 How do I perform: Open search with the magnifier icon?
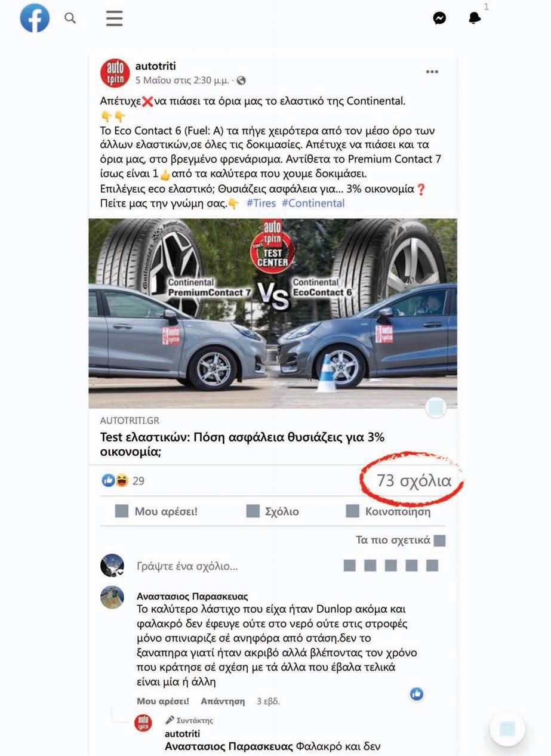pyautogui.click(x=70, y=18)
